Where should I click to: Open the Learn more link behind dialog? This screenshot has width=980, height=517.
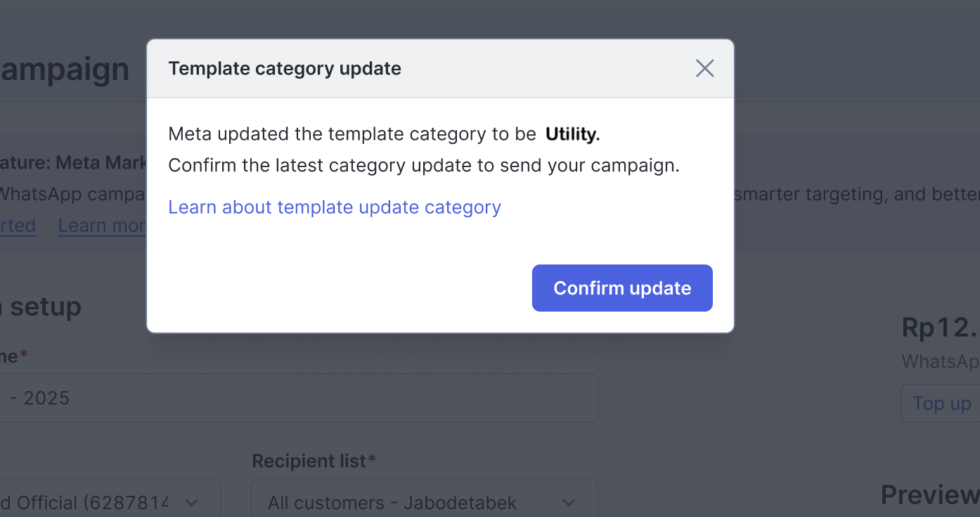(102, 225)
